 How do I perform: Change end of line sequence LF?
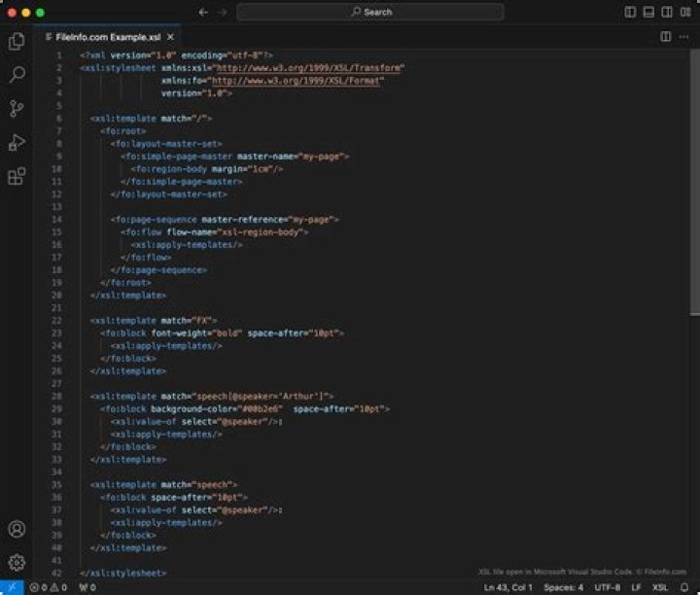(x=636, y=587)
